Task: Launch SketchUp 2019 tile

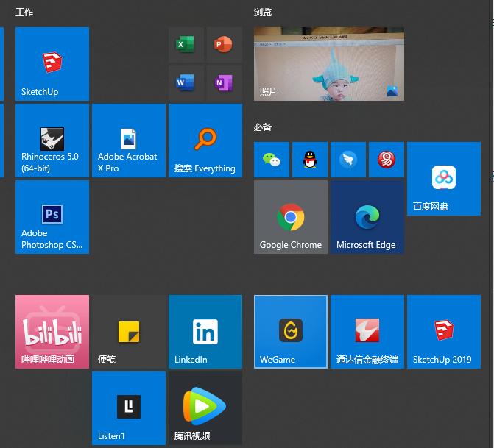Action: coord(444,332)
